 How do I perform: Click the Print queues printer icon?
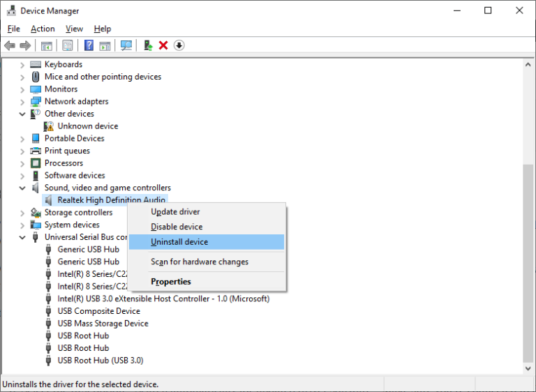[x=36, y=151]
